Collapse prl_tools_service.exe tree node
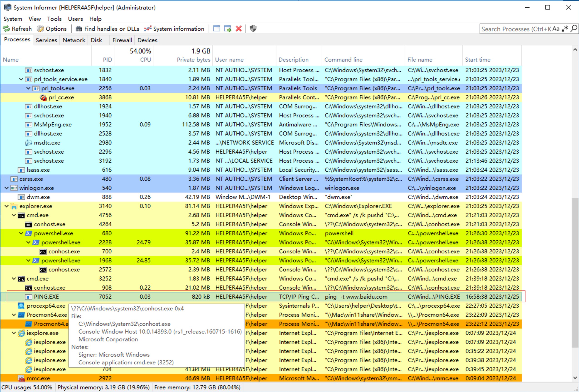Screen dimensions: 579x392 [21, 79]
